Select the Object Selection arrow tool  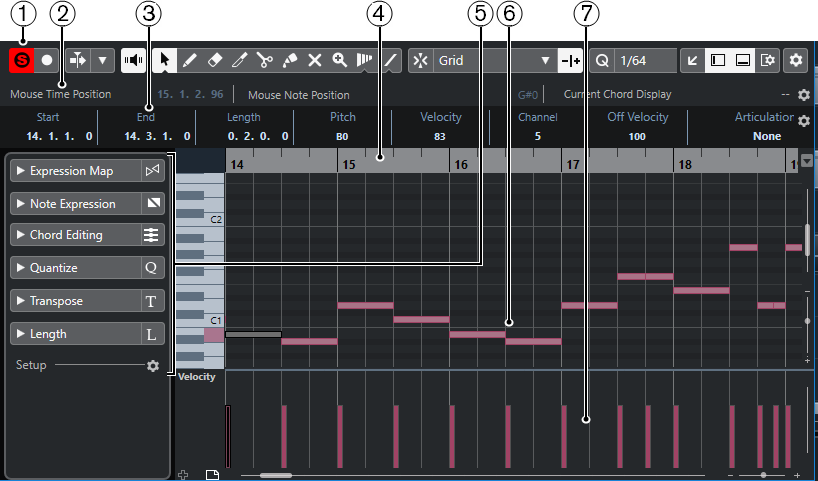(x=165, y=61)
